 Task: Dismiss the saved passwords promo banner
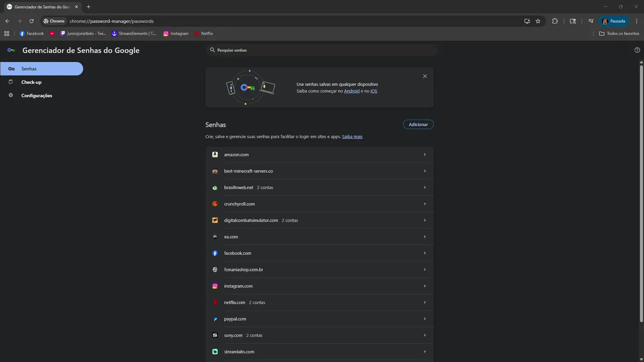click(425, 76)
